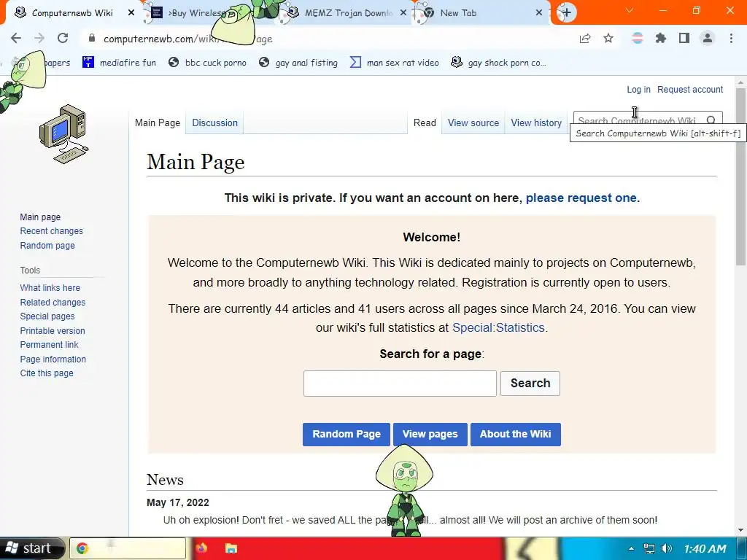Click the Log in link
Image resolution: width=747 pixels, height=560 pixels.
tap(638, 90)
